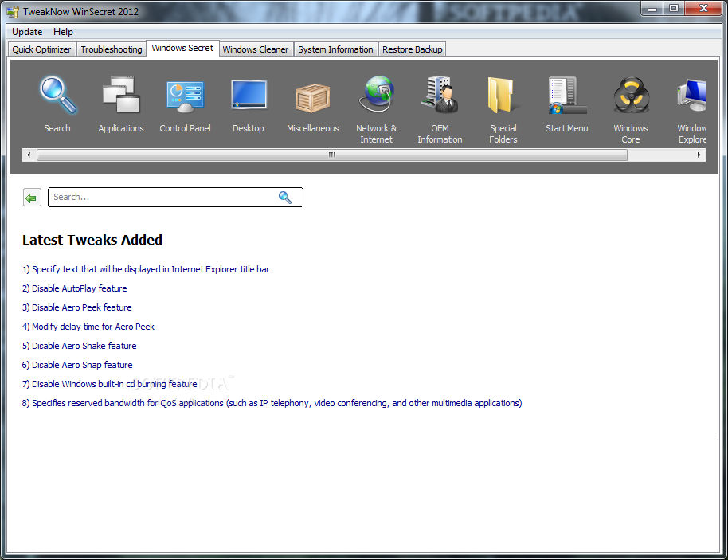This screenshot has width=728, height=560.
Task: Open the Disable AutoPlay feature tweak
Action: point(74,288)
